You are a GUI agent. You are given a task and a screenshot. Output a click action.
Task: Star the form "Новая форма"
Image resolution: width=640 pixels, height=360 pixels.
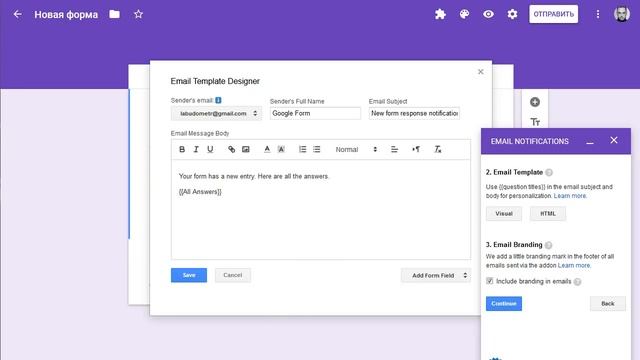138,14
